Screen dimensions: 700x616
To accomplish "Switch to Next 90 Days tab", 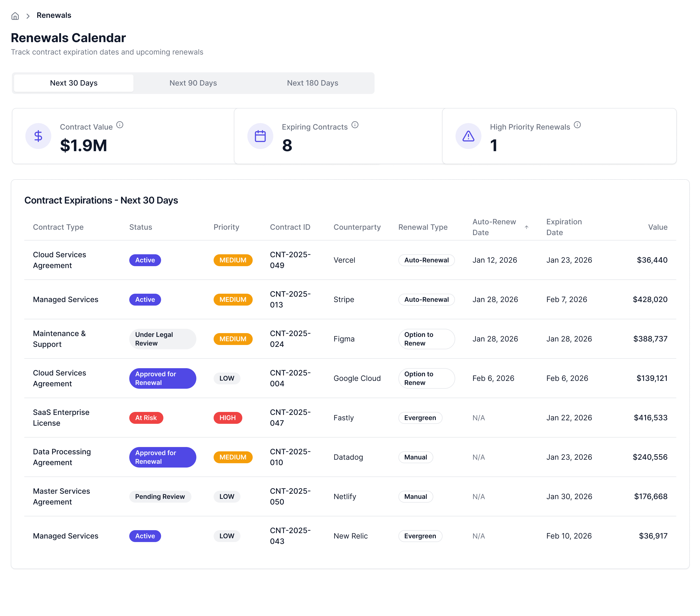I will (193, 83).
